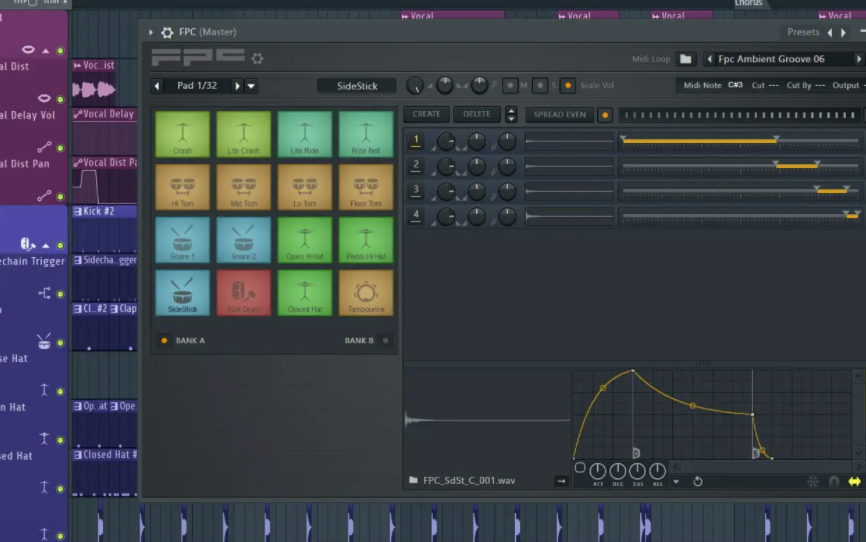Select the Closed Hat pad
The width and height of the screenshot is (866, 542).
(x=305, y=293)
